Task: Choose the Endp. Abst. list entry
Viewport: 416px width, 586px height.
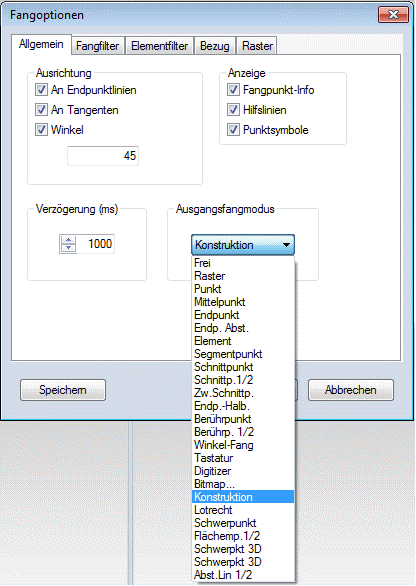Action: click(x=243, y=328)
